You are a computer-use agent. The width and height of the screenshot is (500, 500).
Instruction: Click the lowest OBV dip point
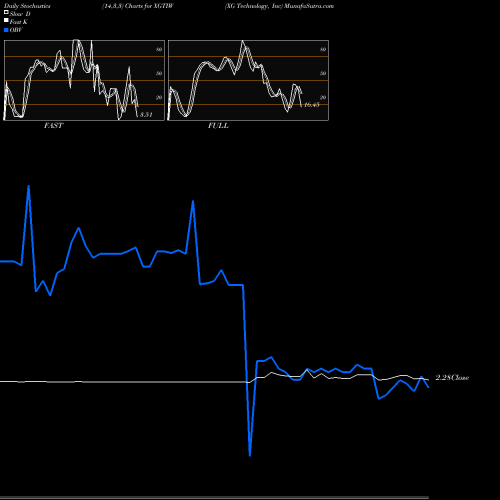(250, 455)
